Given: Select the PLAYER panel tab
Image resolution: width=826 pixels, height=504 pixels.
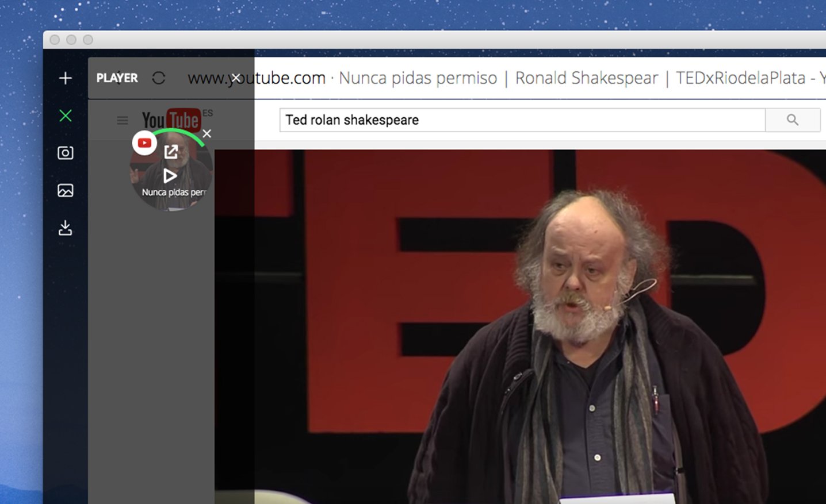Looking at the screenshot, I should pos(117,78).
